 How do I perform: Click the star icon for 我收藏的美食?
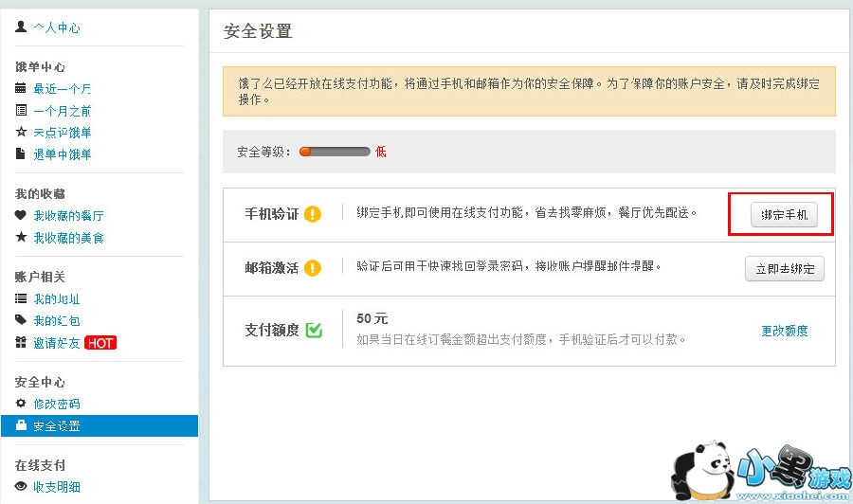click(x=21, y=237)
